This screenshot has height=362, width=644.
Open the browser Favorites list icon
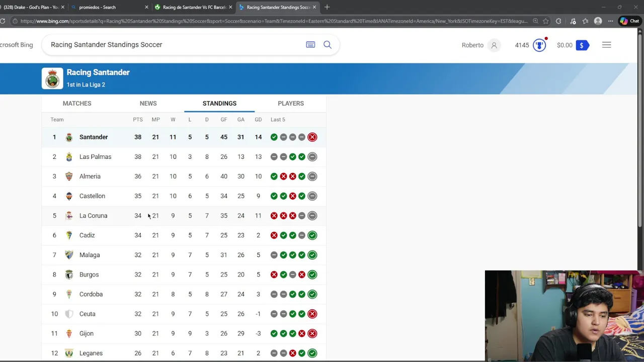(585, 21)
